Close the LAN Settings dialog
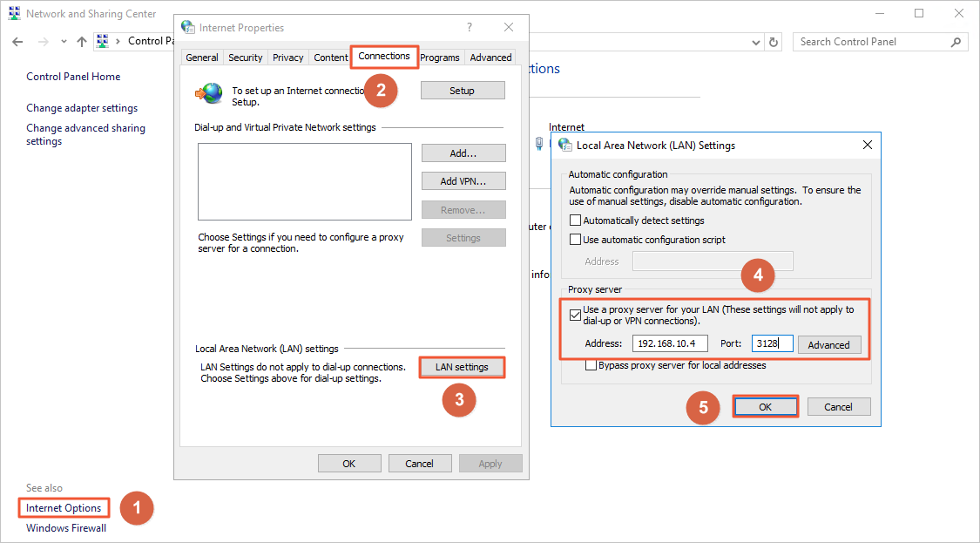The width and height of the screenshot is (980, 543). click(x=868, y=145)
